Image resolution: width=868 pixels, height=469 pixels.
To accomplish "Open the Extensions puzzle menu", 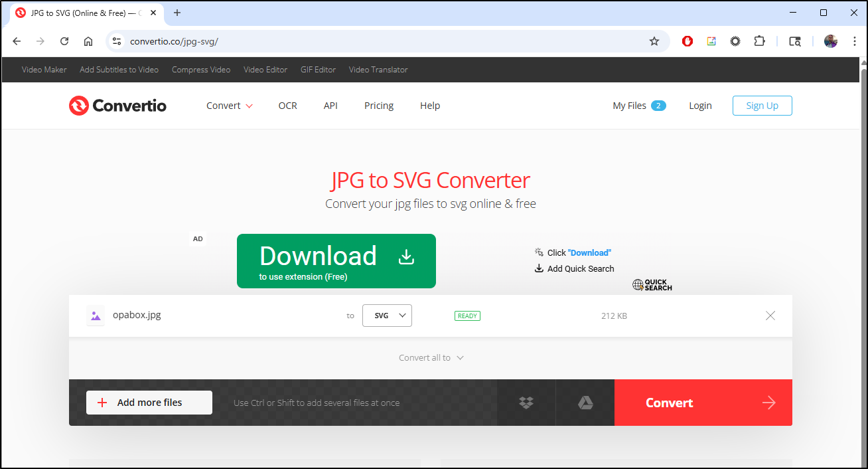I will coord(760,41).
